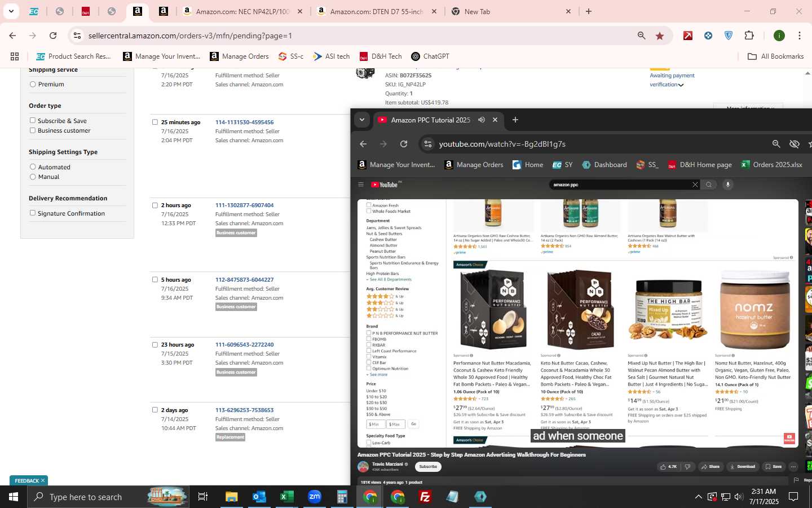Go back in the YouTube window
812x508 pixels.
click(x=363, y=144)
